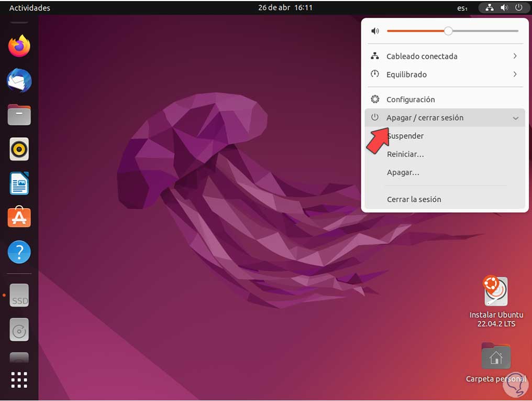
Task: Click the optical disc dock icon
Action: (x=19, y=330)
